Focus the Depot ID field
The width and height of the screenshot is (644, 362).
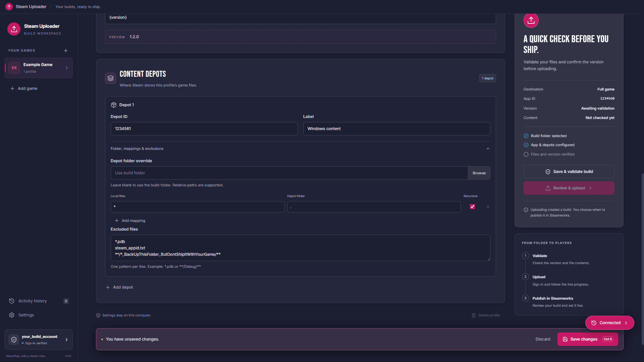(204, 129)
